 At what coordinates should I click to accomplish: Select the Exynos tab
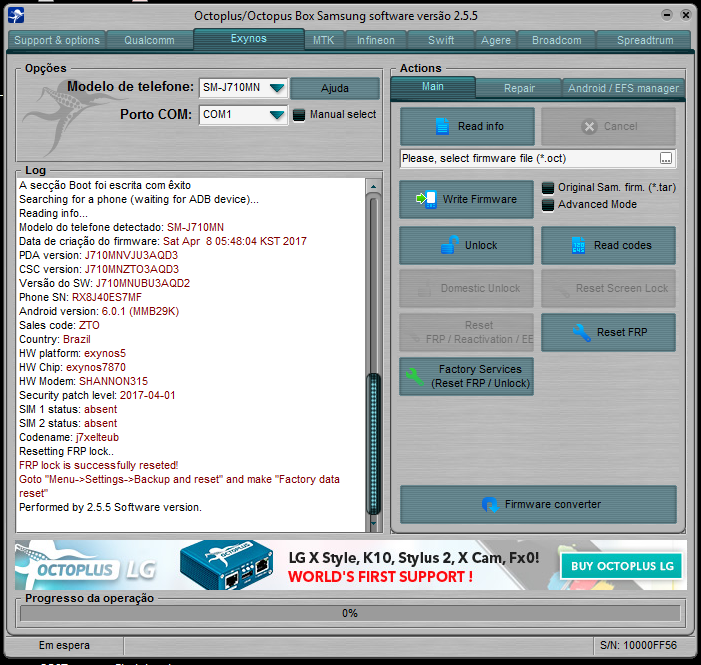249,39
